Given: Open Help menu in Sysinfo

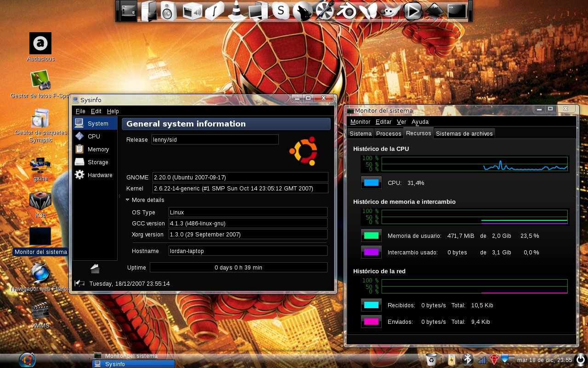Looking at the screenshot, I should (x=113, y=111).
